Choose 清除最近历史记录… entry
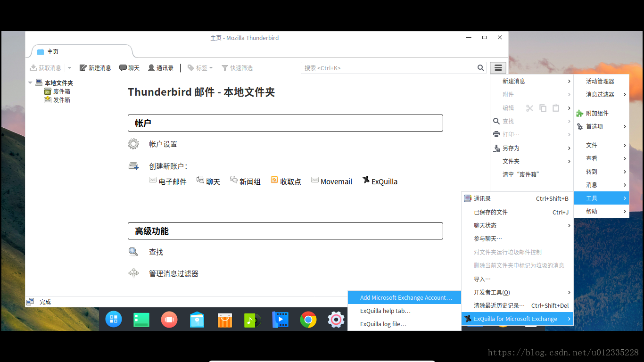644x362 pixels. 517,305
